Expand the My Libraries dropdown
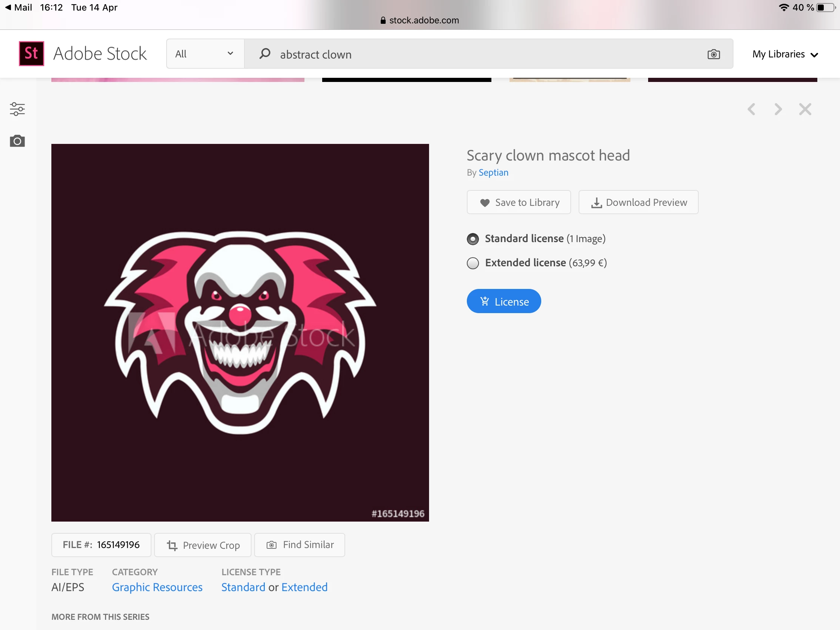Image resolution: width=840 pixels, height=630 pixels. coord(785,54)
